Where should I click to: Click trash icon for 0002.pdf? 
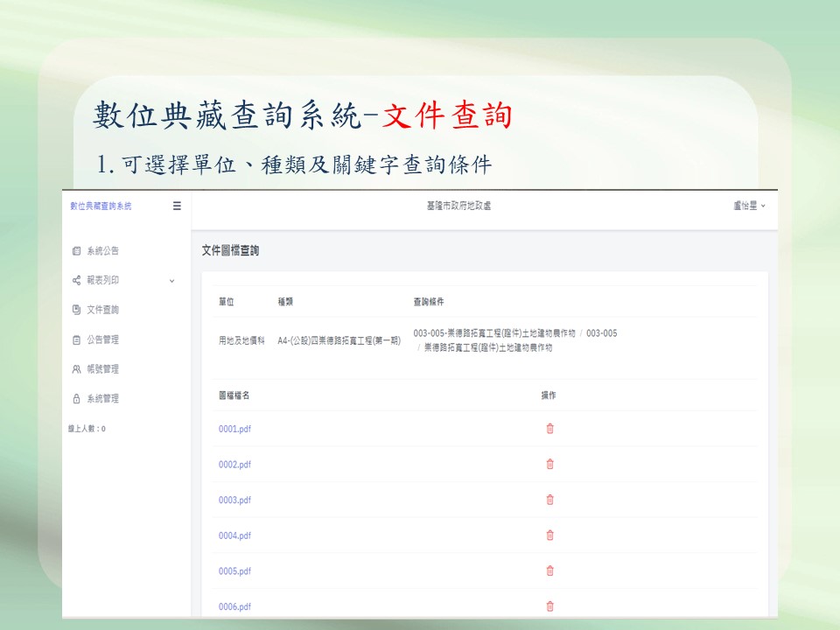click(x=549, y=465)
